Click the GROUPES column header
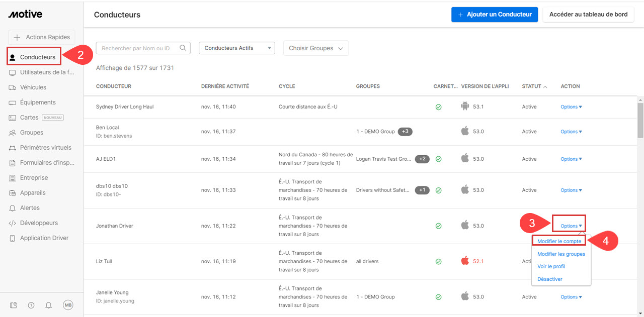Image resolution: width=644 pixels, height=317 pixels. coord(368,86)
